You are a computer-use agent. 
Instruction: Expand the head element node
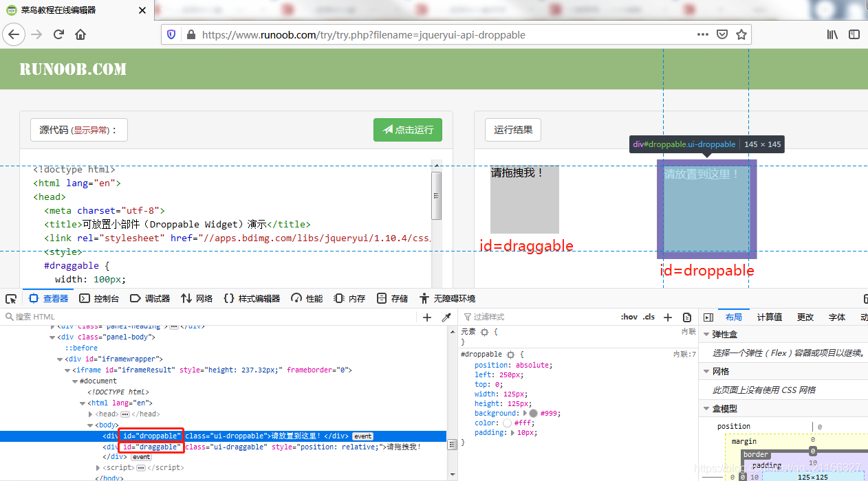90,414
